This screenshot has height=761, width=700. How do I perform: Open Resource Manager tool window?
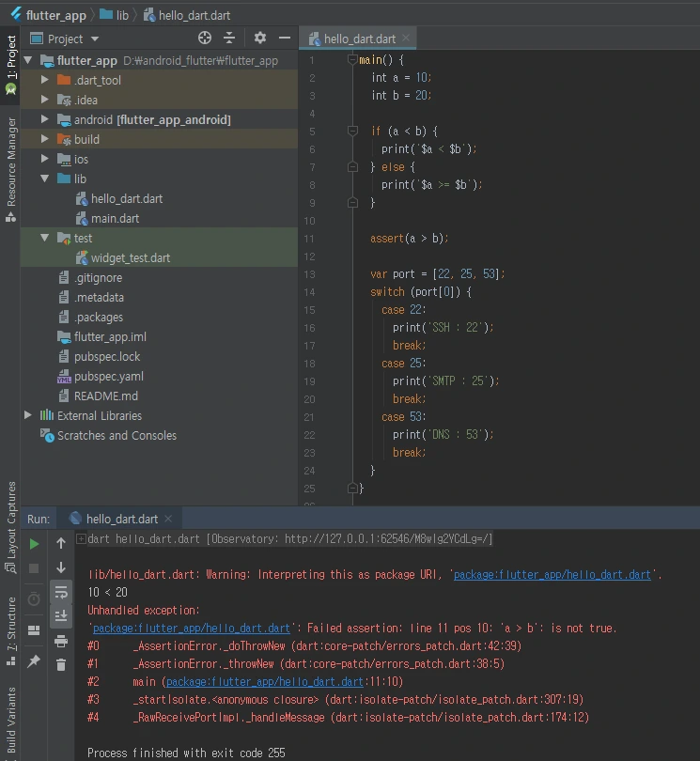click(10, 170)
